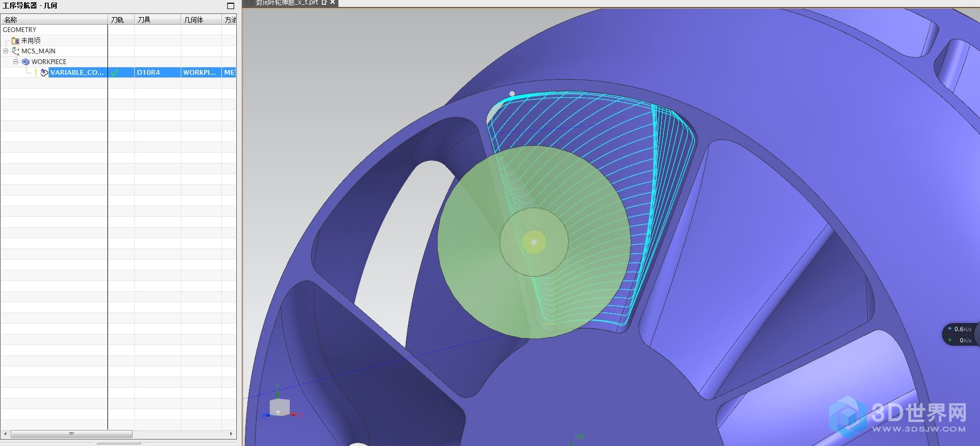Select the VARIABLE_CO... operation row

pyautogui.click(x=118, y=72)
